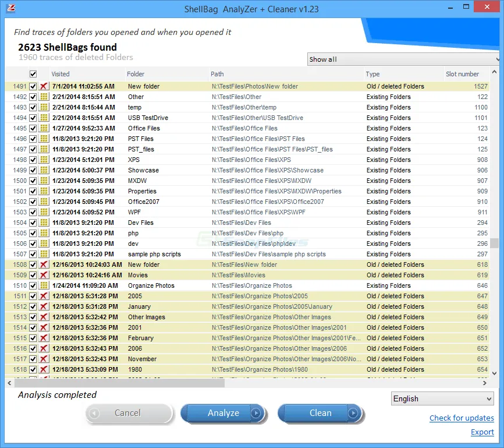This screenshot has height=448, width=504.
Task: Select path N:\TestFiles\Organize Photos\Other Images\2001
Action: pos(279,327)
